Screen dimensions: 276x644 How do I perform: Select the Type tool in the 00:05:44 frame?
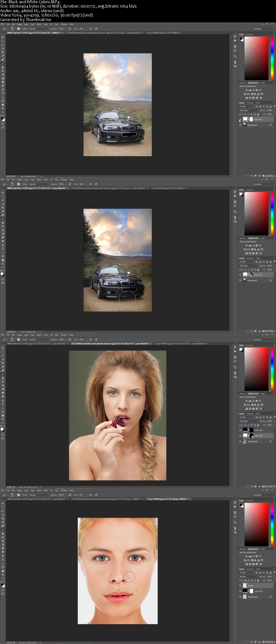pyautogui.click(x=3, y=560)
